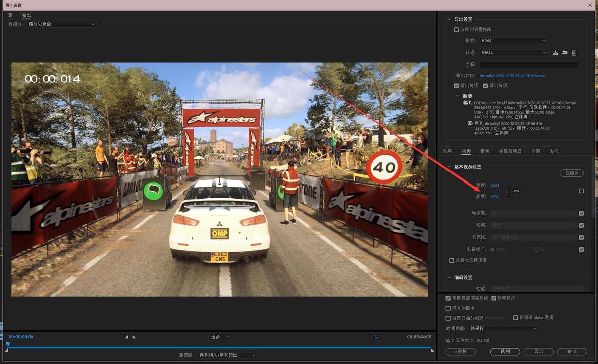Image resolution: width=598 pixels, height=364 pixels.
Task: Click the output name dirtrally2 mp4 link
Action: (512, 76)
